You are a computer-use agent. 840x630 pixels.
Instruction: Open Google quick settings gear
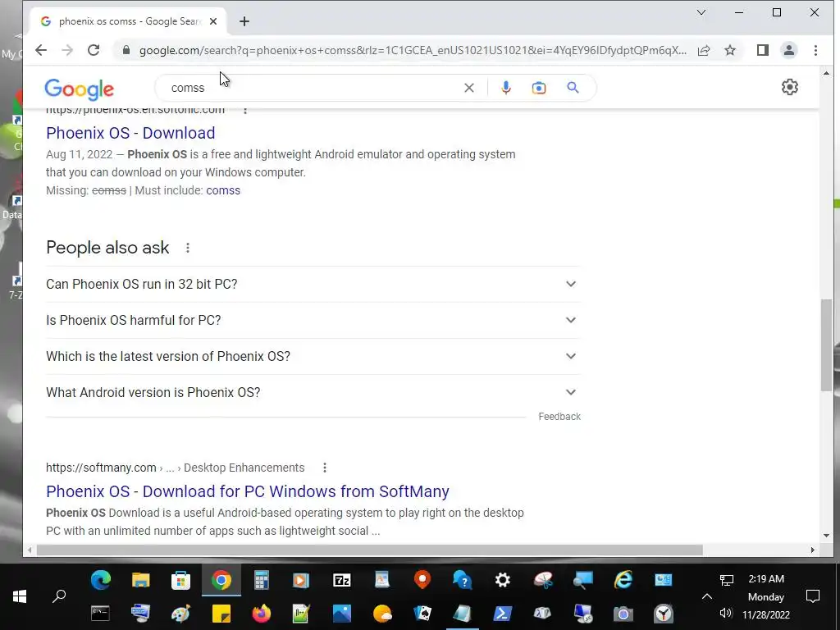point(790,87)
